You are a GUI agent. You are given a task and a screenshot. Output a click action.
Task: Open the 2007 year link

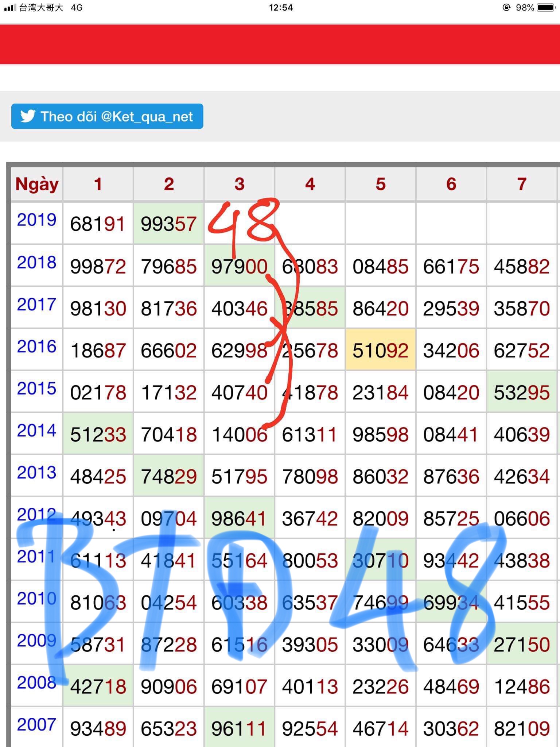(36, 724)
